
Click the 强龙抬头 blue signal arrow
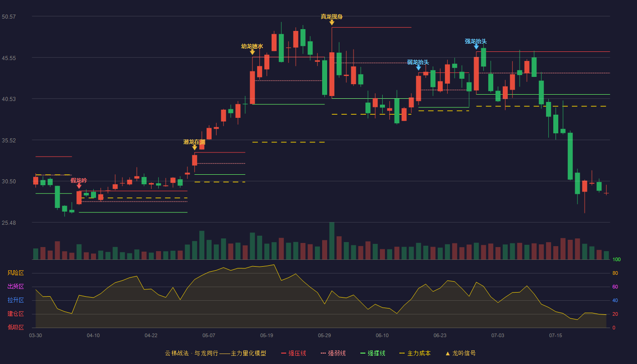[476, 47]
